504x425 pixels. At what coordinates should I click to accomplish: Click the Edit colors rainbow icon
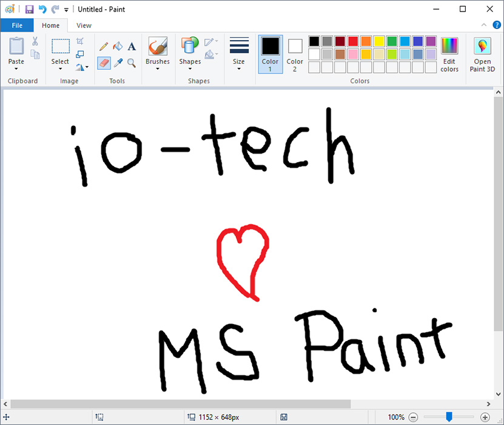point(449,46)
